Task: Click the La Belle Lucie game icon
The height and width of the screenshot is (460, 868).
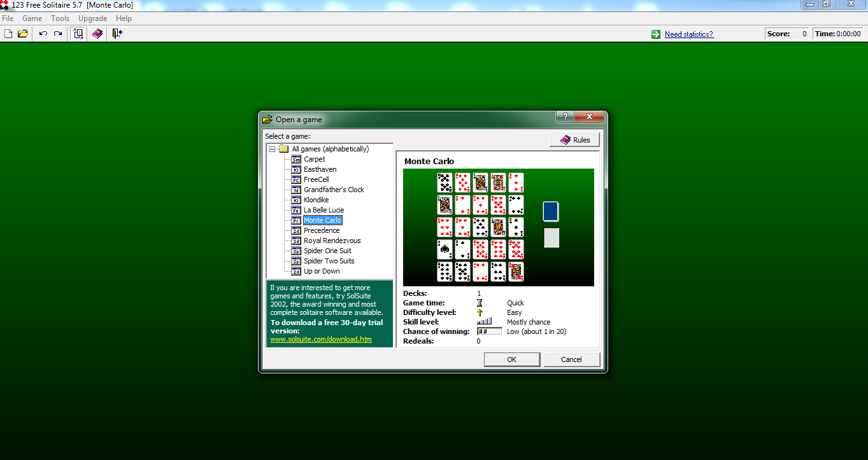Action: point(296,210)
